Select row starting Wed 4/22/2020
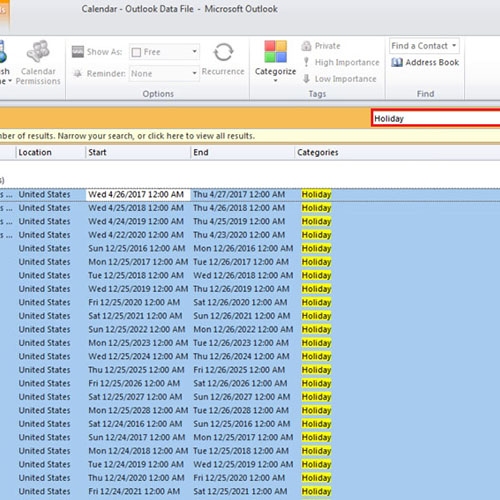500x500 pixels. [x=250, y=235]
